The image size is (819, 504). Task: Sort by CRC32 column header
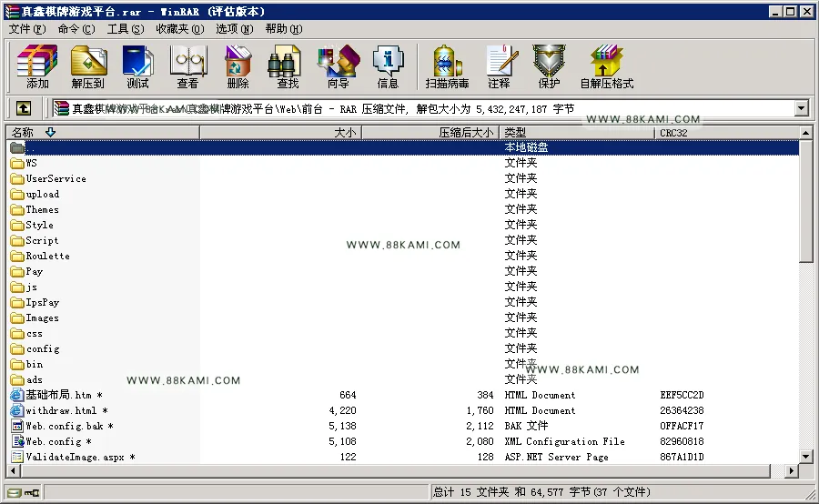click(x=726, y=133)
